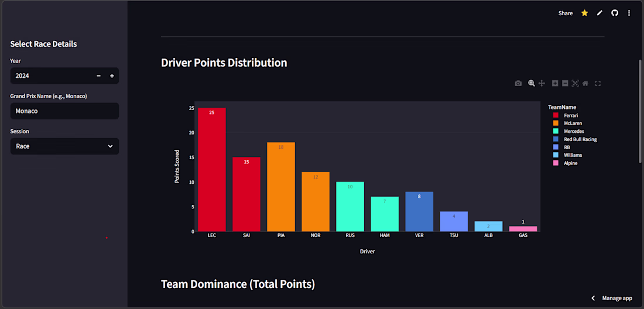644x309 pixels.
Task: Focus the Year field showing 2024
Action: (52, 76)
